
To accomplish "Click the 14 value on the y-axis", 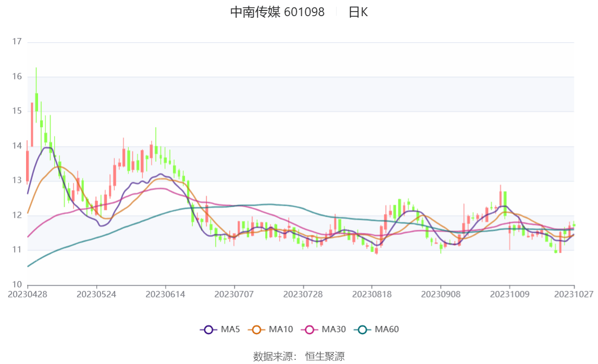I will (x=17, y=146).
